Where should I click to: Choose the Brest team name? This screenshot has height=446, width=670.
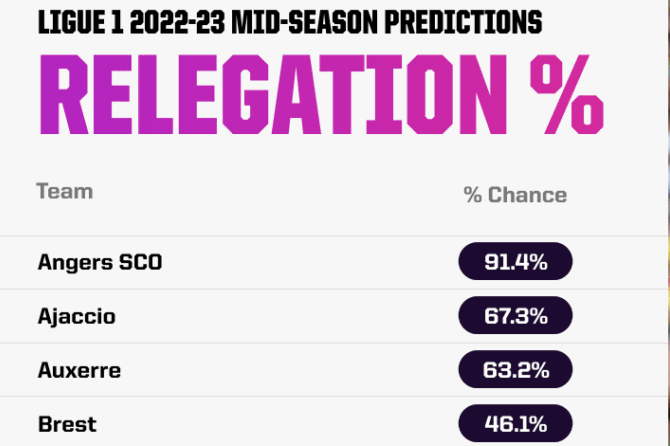point(66,423)
